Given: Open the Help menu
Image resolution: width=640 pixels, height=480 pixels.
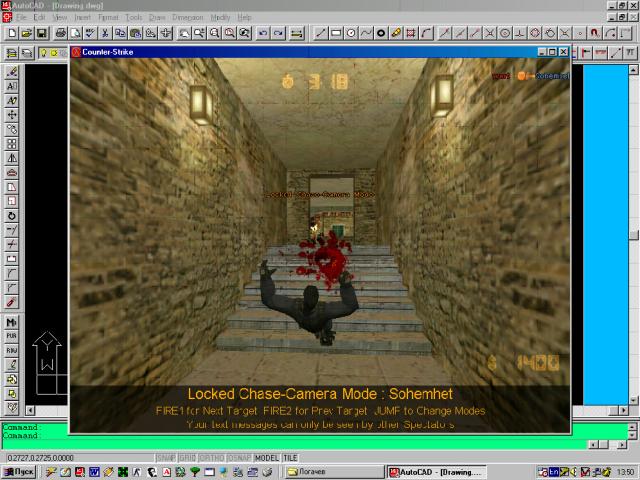Looking at the screenshot, I should (244, 17).
